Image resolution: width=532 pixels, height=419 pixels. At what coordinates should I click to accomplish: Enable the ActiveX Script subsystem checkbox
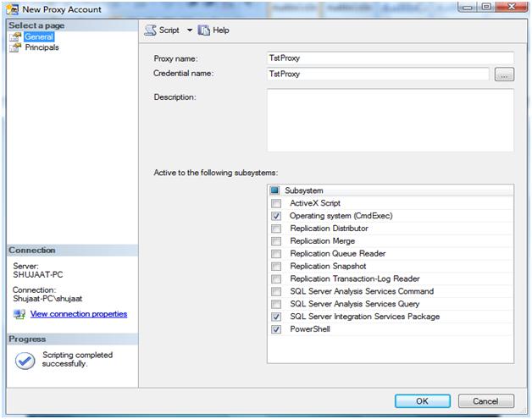276,203
